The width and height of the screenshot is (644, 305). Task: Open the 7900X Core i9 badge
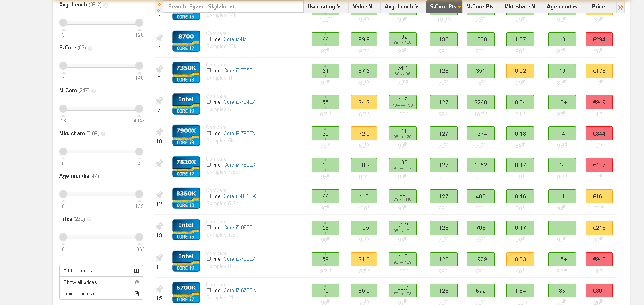pyautogui.click(x=186, y=136)
